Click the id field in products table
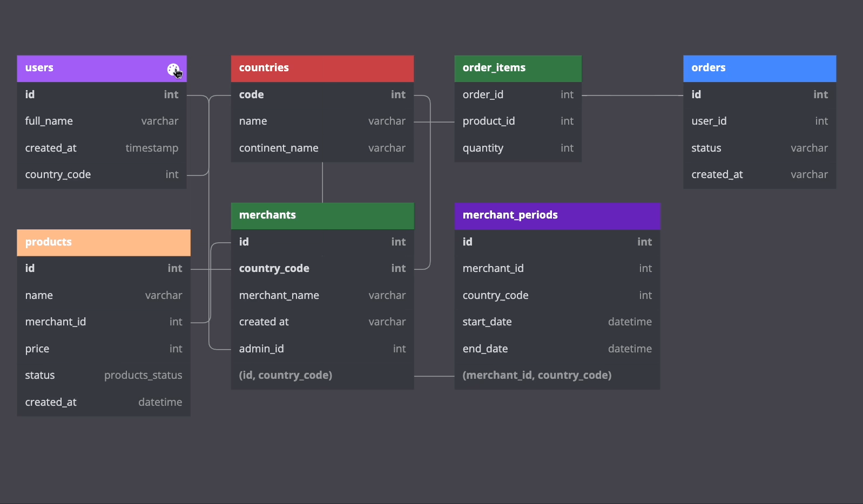This screenshot has height=504, width=863. pos(104,269)
